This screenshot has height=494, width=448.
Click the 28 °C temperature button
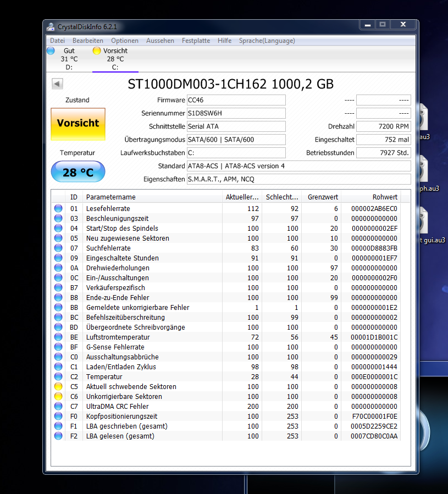78,171
